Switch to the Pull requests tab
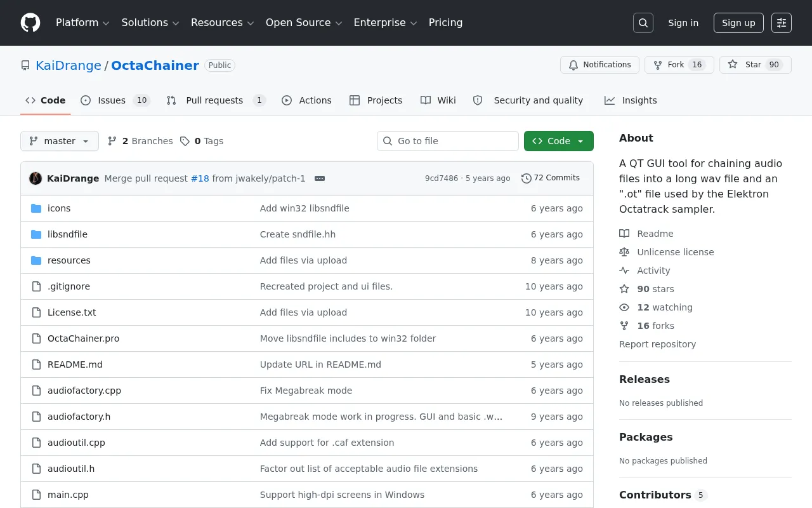Image resolution: width=812 pixels, height=508 pixels. pos(215,100)
